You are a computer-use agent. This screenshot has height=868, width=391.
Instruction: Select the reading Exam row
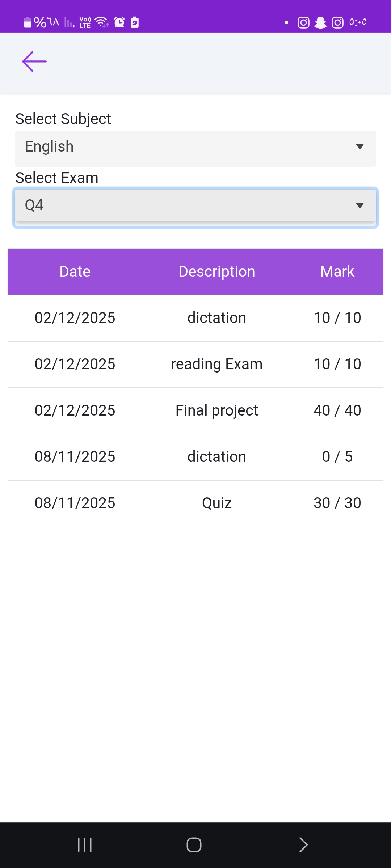[216, 364]
